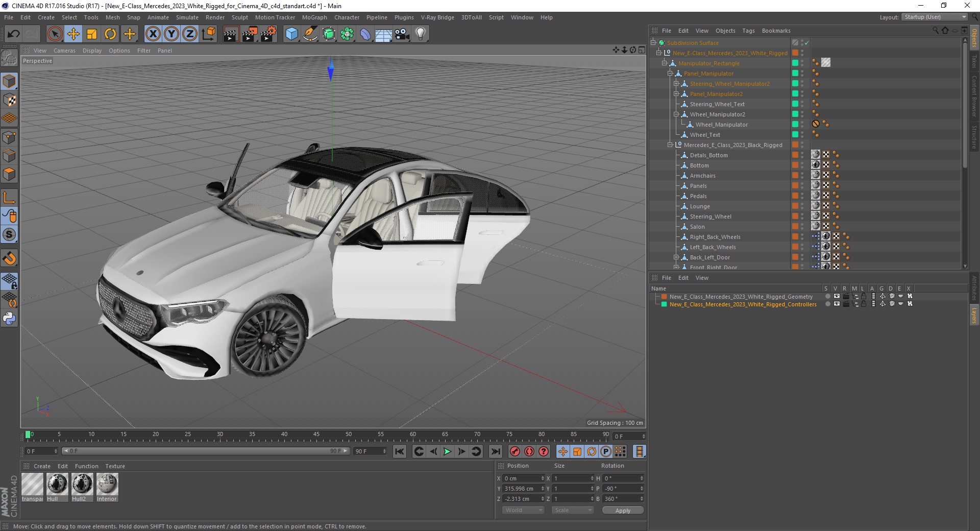The height and width of the screenshot is (531, 980).
Task: Expand Steering_Wheel_Manipulator2 node
Action: tap(676, 84)
